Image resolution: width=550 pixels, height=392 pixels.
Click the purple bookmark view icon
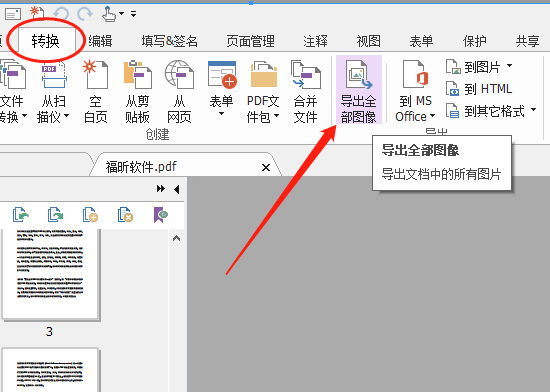click(161, 215)
